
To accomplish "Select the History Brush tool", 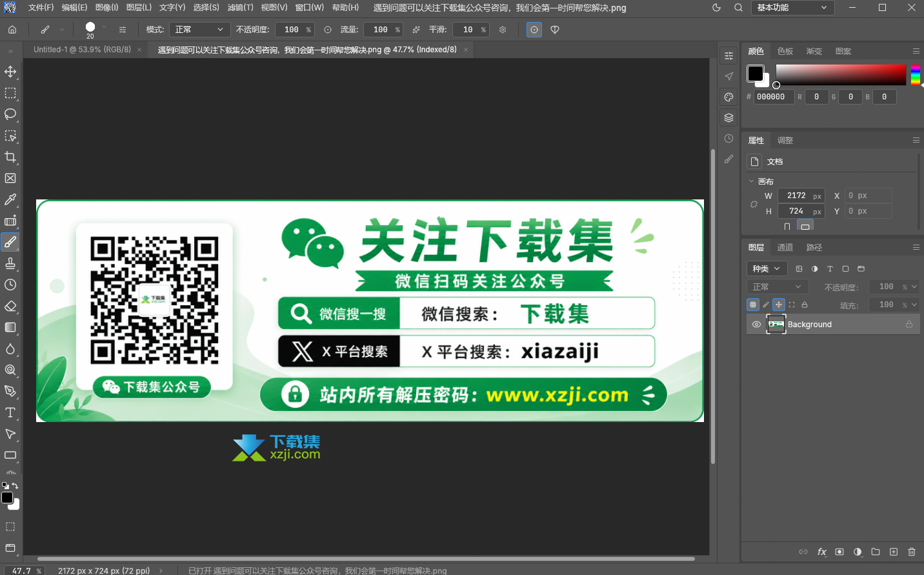I will tap(10, 285).
